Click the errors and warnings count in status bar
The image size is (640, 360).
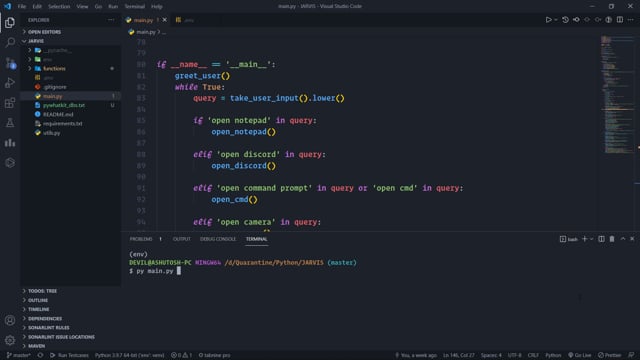181,355
